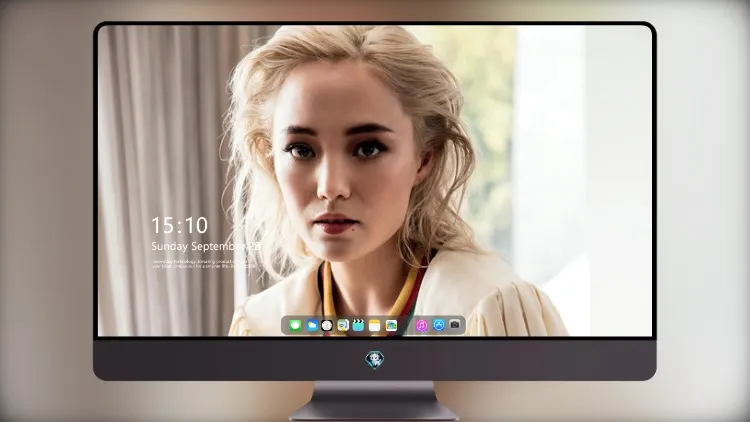This screenshot has width=750, height=422.
Task: Launch the pink Music app
Action: pyautogui.click(x=421, y=325)
